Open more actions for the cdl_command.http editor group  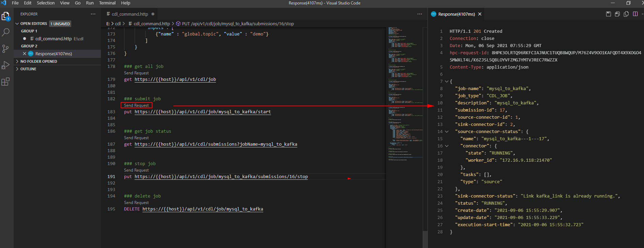(420, 14)
